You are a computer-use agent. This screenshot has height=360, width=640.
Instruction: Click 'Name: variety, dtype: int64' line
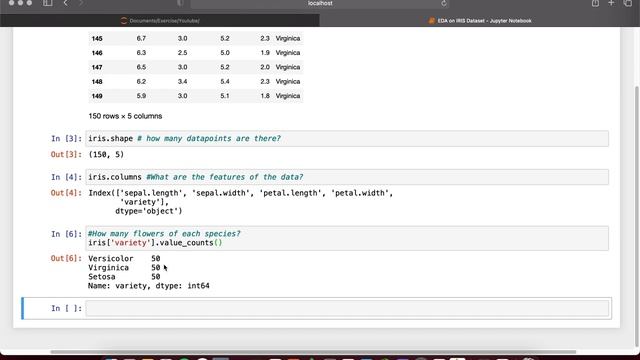pyautogui.click(x=149, y=286)
